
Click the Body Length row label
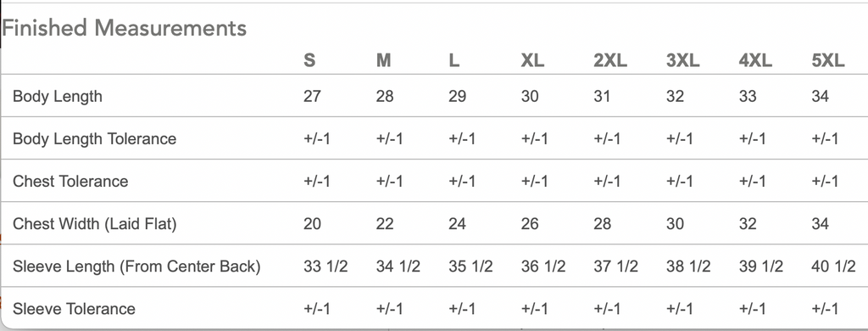tap(58, 96)
